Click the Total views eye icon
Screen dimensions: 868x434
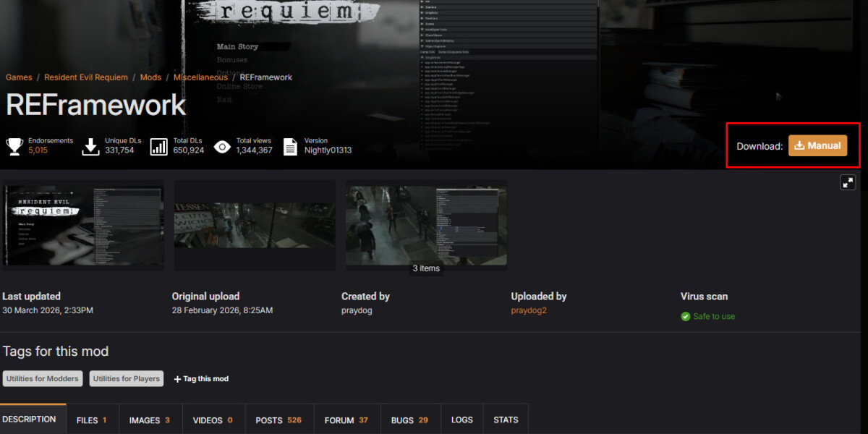(x=222, y=147)
